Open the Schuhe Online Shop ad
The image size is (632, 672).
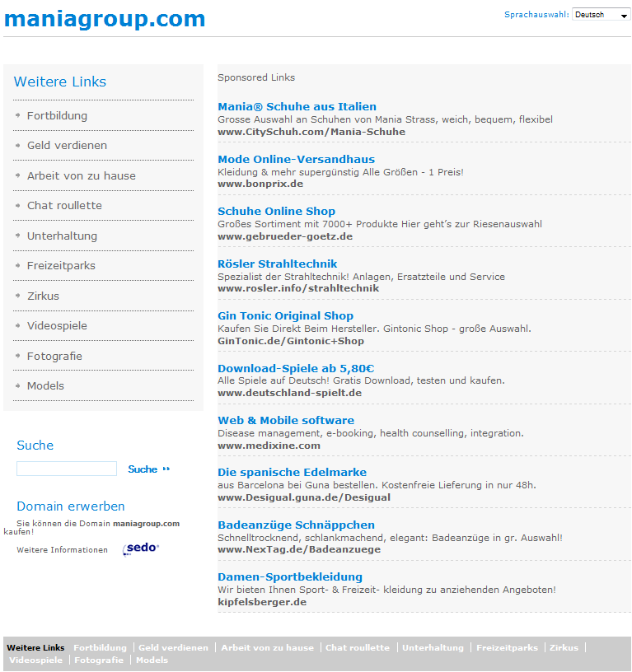tap(277, 211)
